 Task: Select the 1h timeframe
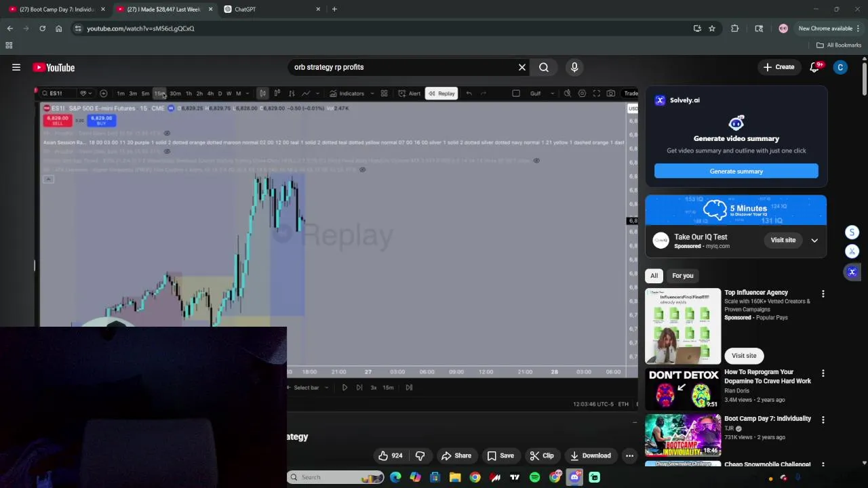pos(189,94)
